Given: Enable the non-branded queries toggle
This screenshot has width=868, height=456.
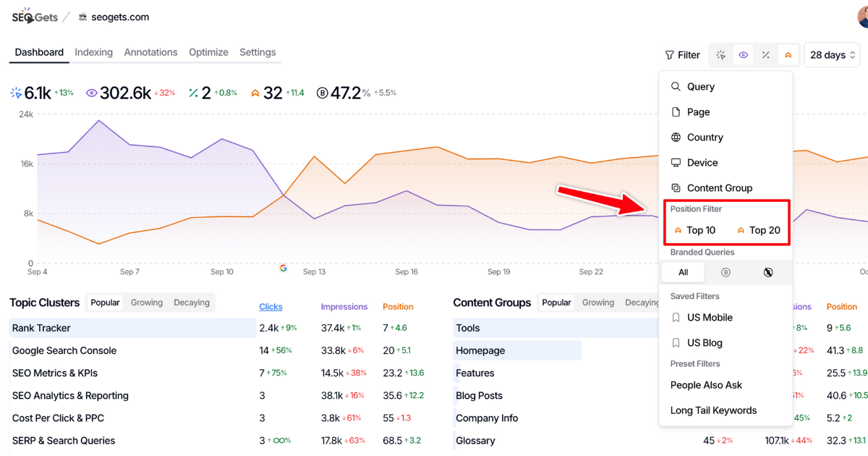Looking at the screenshot, I should [x=770, y=272].
